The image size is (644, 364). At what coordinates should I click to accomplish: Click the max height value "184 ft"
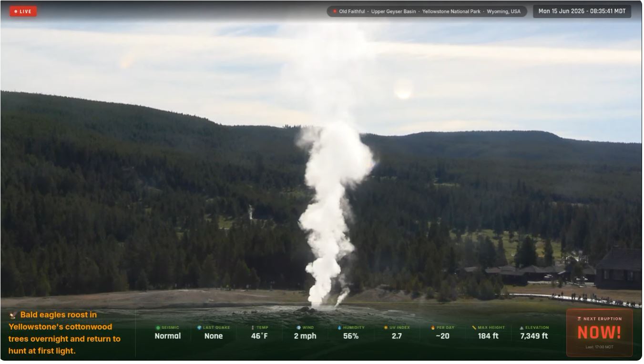[488, 336]
